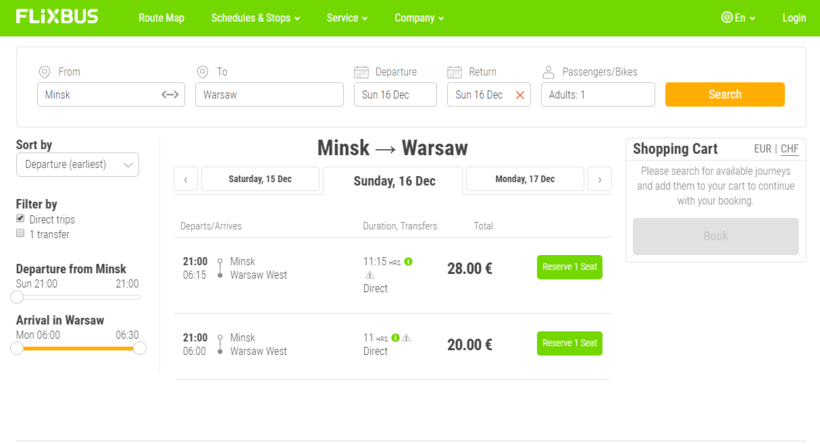This screenshot has width=820, height=444.
Task: Uncheck the Direct trips filter
Action: 20,218
